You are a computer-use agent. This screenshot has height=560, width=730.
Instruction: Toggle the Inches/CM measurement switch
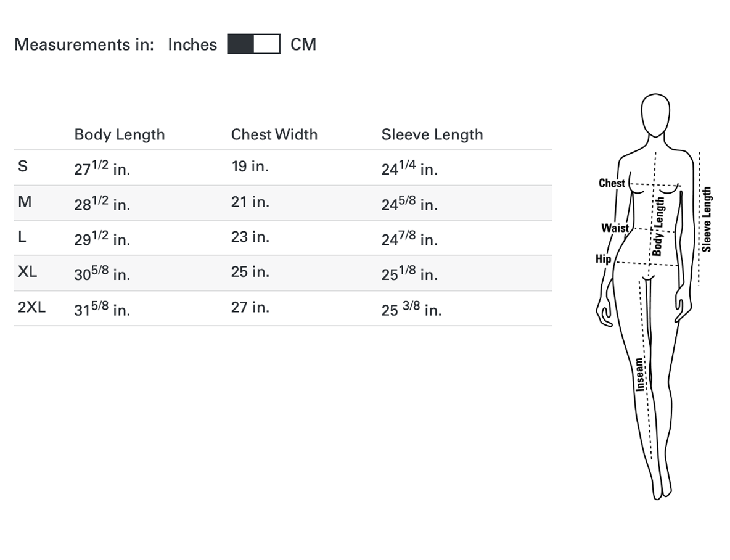[x=254, y=44]
